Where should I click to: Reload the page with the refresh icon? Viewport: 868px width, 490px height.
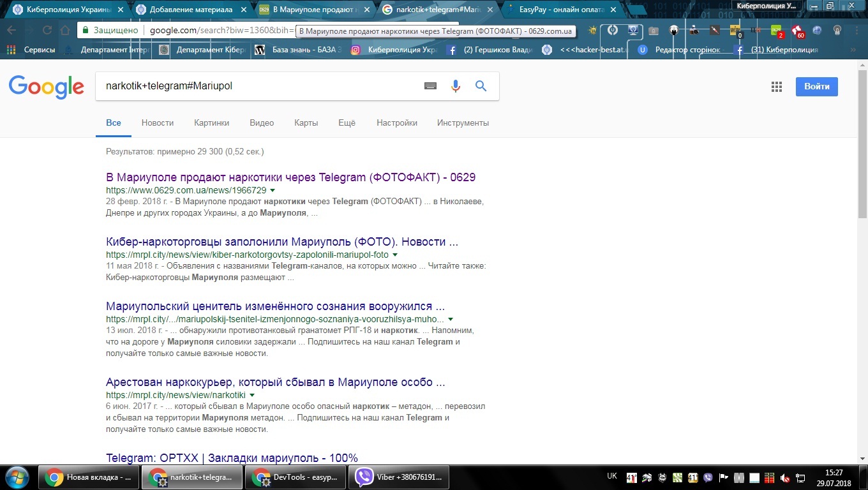click(x=47, y=30)
